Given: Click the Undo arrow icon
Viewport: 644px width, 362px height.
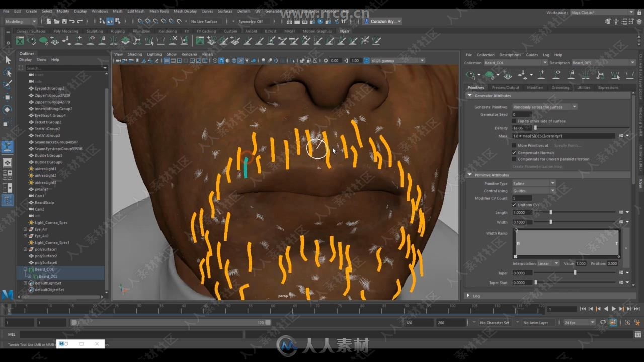Looking at the screenshot, I should point(72,21).
